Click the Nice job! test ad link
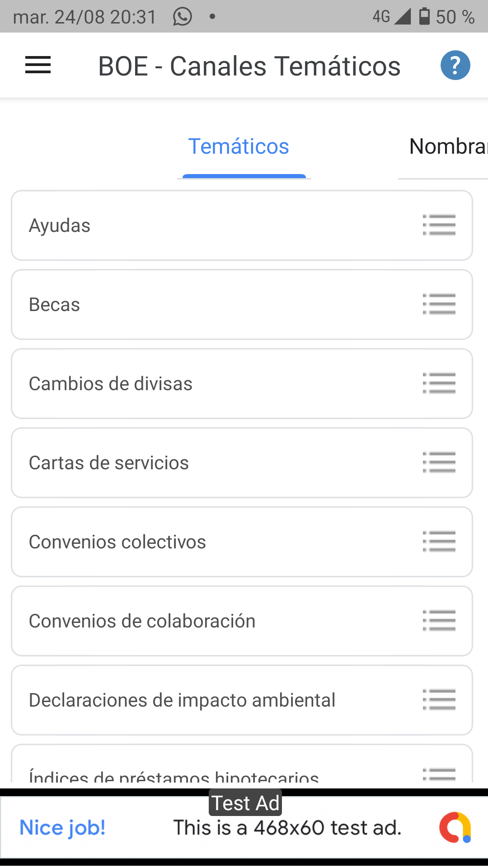488x868 pixels. pyautogui.click(x=62, y=828)
